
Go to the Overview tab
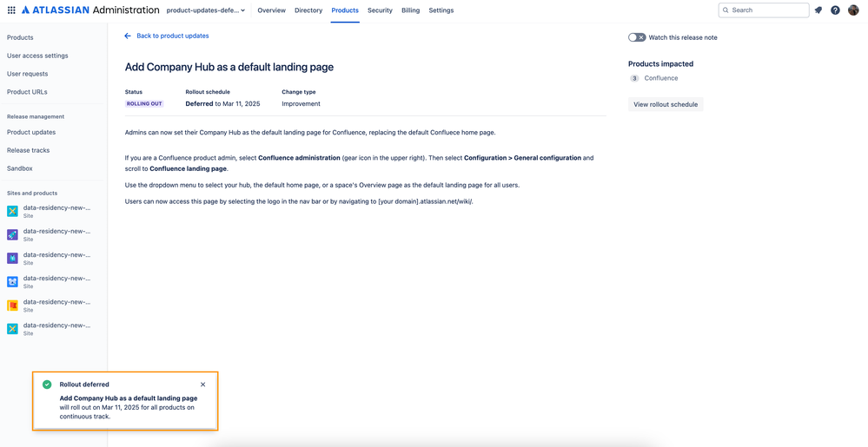point(272,10)
